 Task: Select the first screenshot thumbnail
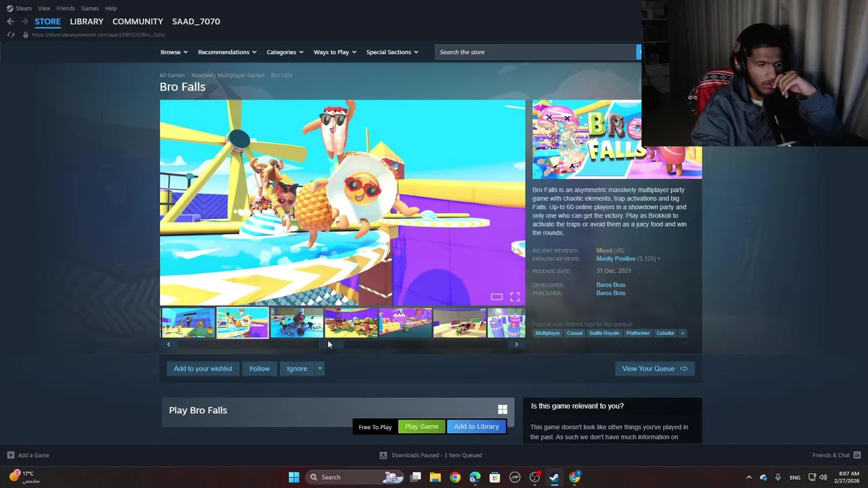coord(188,323)
